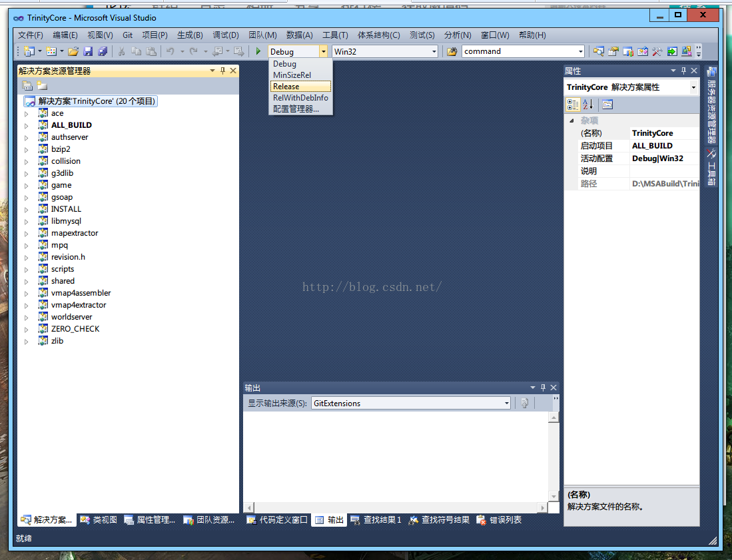732x560 pixels.
Task: Open the output source GitExtensions dropdown
Action: click(506, 404)
